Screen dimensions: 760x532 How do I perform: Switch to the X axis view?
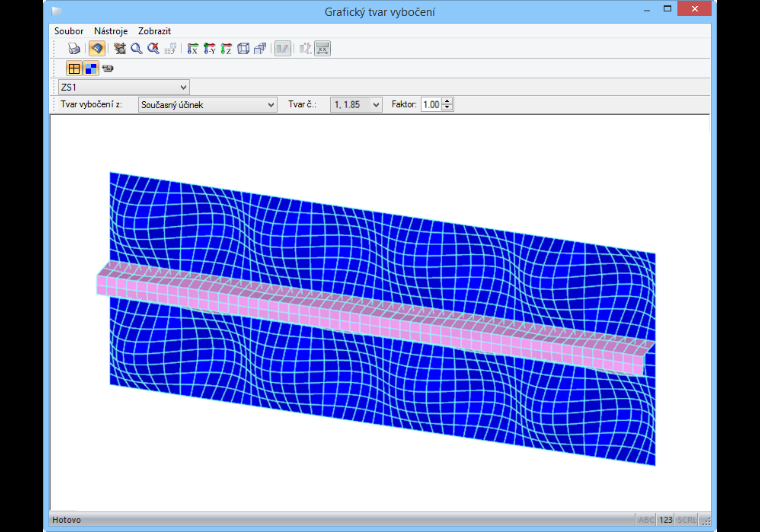(192, 48)
